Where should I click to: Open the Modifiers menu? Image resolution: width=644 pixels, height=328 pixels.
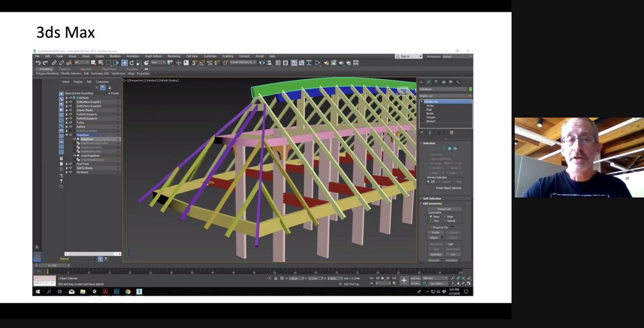click(x=115, y=56)
